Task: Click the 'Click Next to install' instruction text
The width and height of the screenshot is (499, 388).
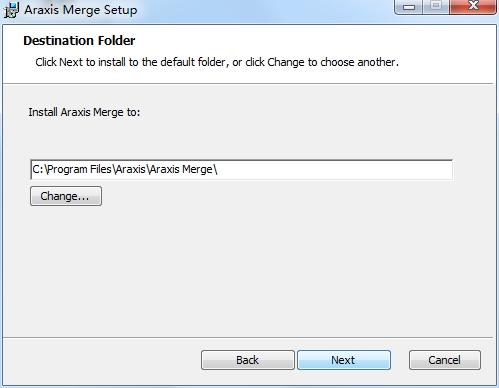Action: [x=217, y=62]
